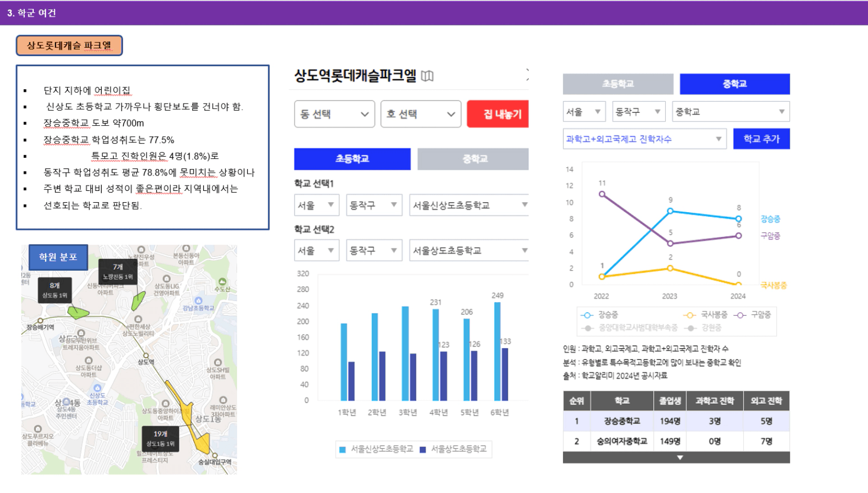Screen dimensions: 868x493
Task: Click the 149명 graduates cell
Action: pyautogui.click(x=670, y=441)
